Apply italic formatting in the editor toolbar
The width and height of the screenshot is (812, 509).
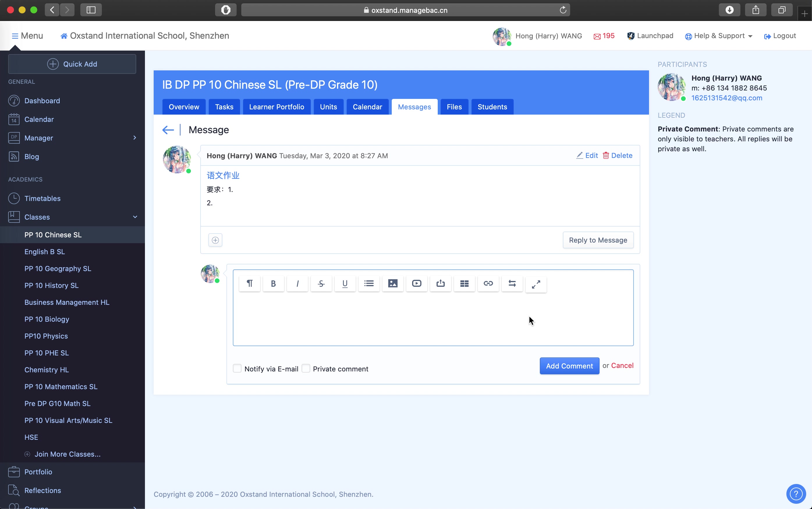point(297,284)
